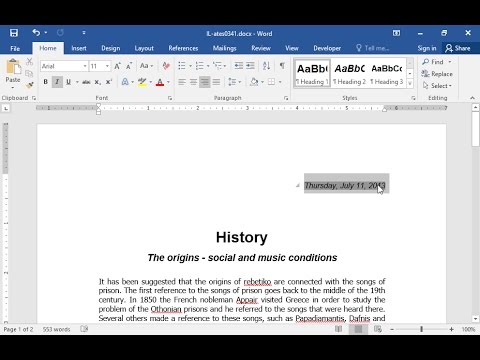Screen dimensions: 480x360
Task: Toggle center alignment for the paragraph
Action: pyautogui.click(x=193, y=82)
